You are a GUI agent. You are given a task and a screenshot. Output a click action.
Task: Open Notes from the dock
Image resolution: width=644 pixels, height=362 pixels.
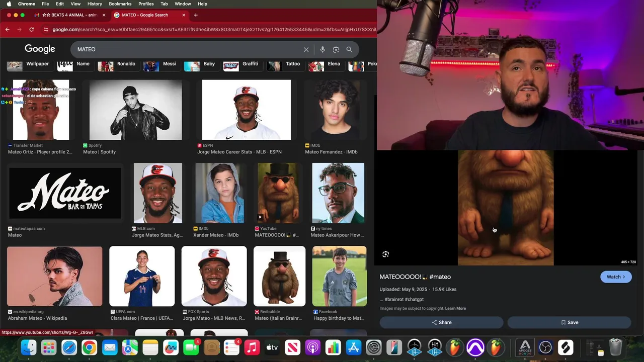coord(150,347)
